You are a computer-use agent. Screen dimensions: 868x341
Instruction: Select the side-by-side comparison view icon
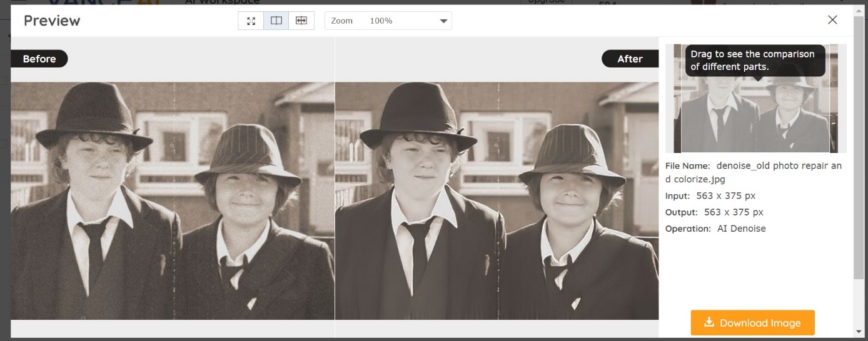276,21
